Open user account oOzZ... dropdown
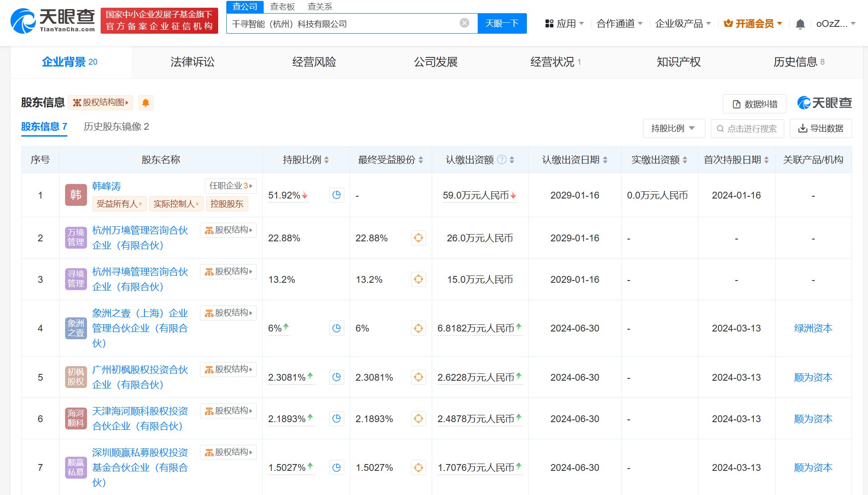868x495 pixels. pyautogui.click(x=836, y=24)
